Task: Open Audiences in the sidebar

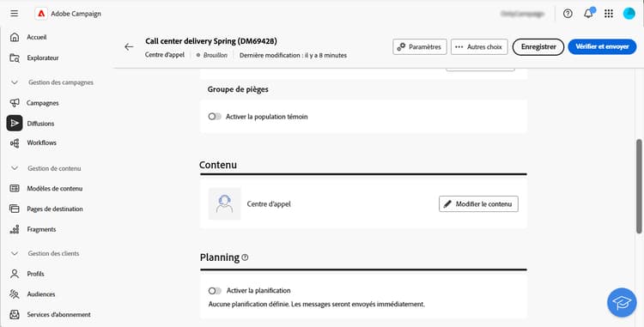Action: pyautogui.click(x=41, y=294)
